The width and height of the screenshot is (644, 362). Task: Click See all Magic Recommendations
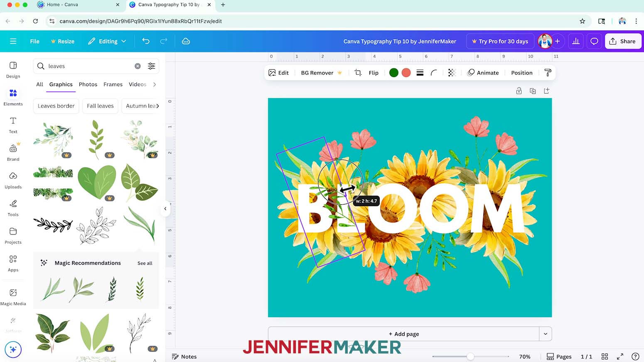[x=145, y=263]
